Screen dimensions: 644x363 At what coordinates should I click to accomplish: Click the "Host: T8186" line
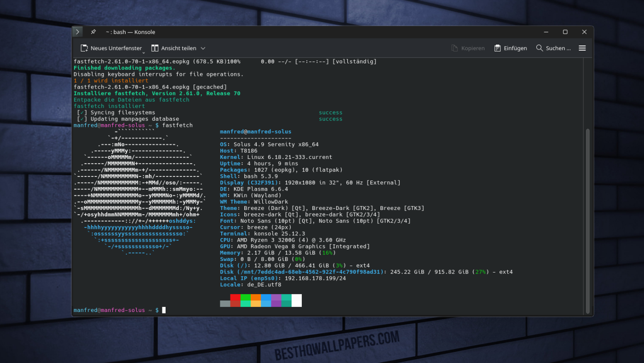[239, 151]
